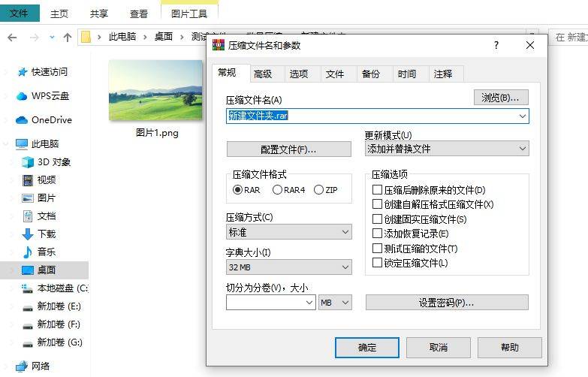Confirm with the 确定 button
Screen dimensions: 588x377
pyautogui.click(x=367, y=348)
